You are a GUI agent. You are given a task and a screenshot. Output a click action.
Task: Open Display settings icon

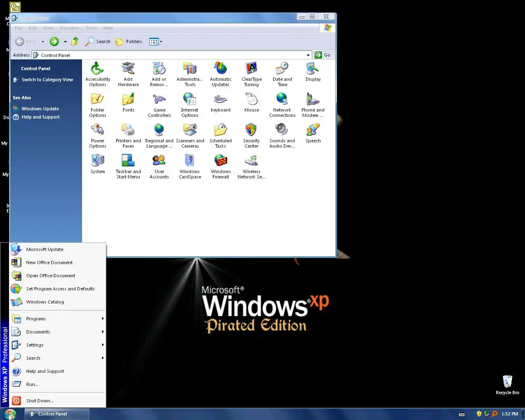tap(313, 72)
